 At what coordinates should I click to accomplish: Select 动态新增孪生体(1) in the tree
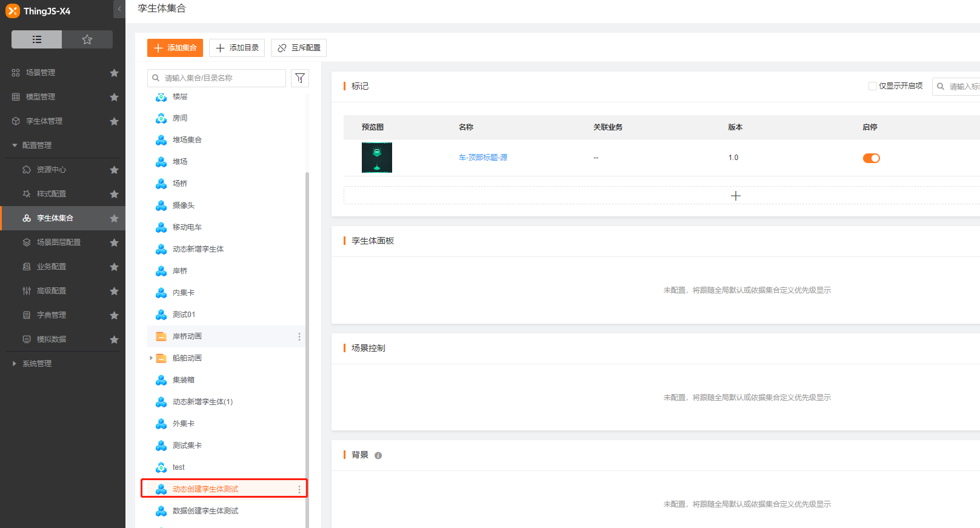point(202,402)
